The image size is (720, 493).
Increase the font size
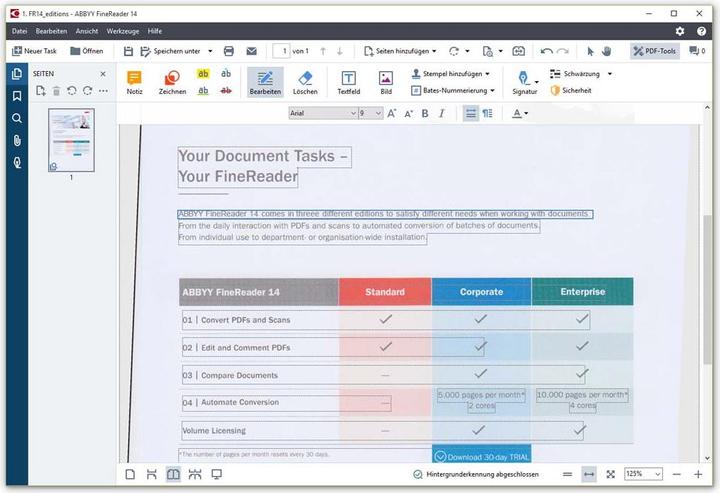392,113
